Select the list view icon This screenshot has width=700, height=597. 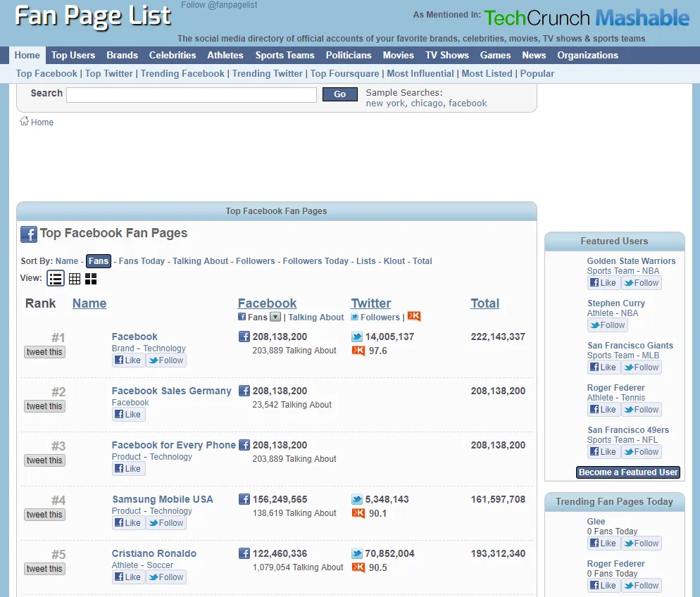(56, 279)
